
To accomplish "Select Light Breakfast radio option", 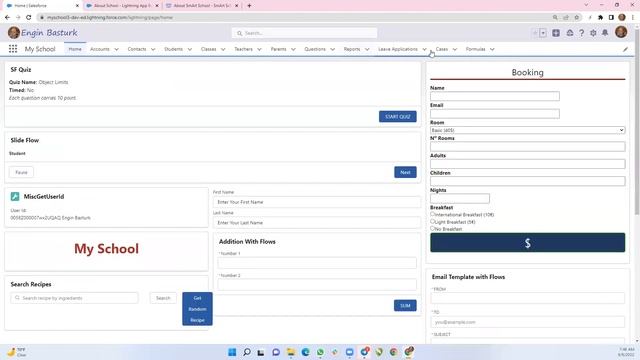I will tap(433, 221).
